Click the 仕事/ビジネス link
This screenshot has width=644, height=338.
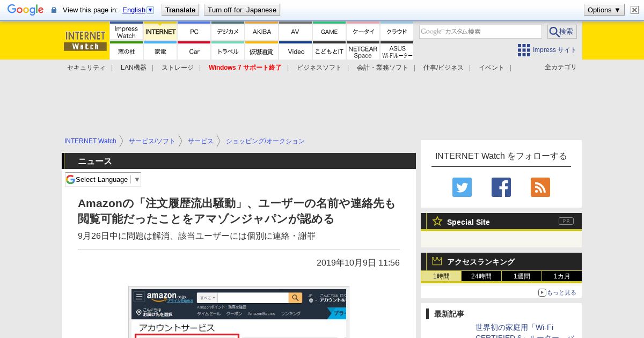(x=443, y=68)
